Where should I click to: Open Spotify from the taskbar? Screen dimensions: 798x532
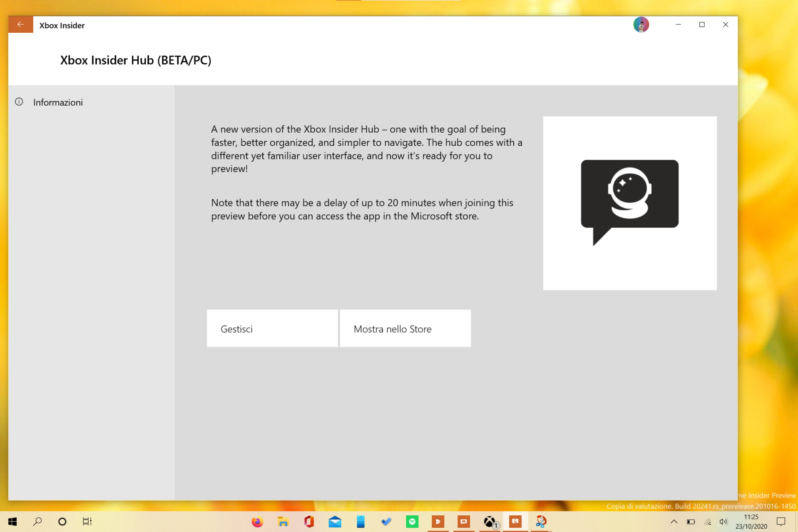pos(412,521)
